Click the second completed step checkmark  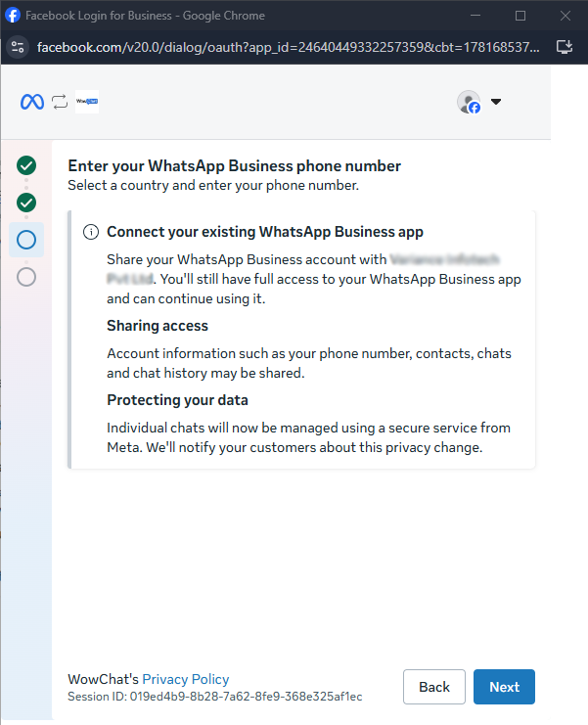[x=26, y=203]
